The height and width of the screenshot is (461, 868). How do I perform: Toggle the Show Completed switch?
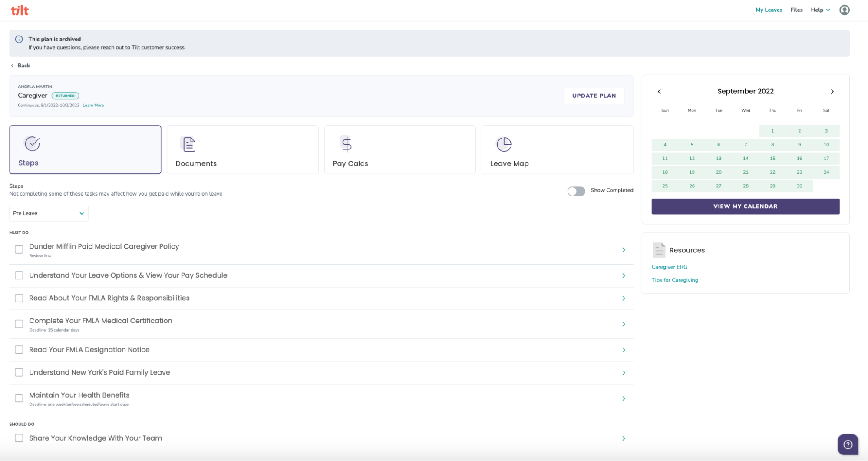tap(576, 191)
